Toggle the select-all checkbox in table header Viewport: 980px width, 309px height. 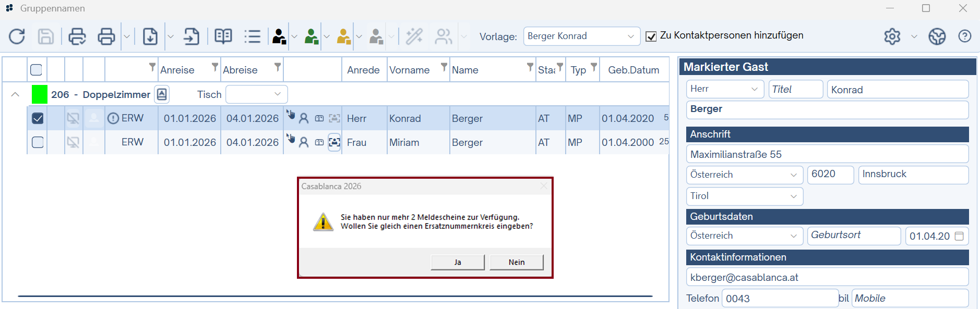[37, 70]
